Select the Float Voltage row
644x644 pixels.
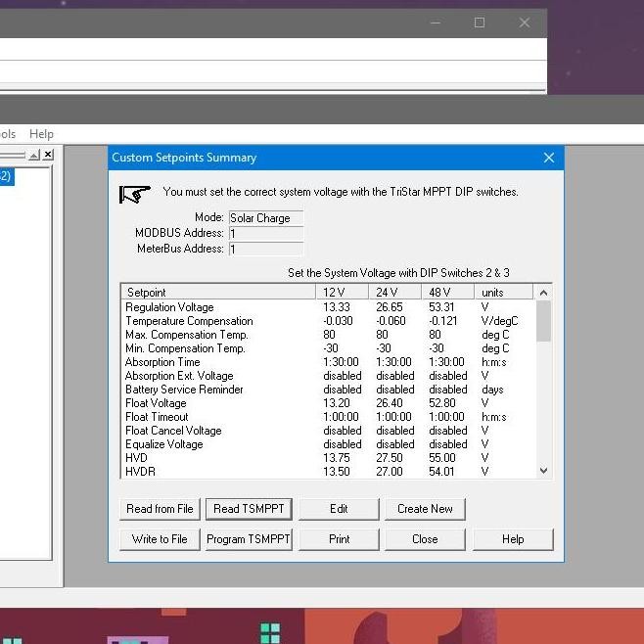[157, 403]
